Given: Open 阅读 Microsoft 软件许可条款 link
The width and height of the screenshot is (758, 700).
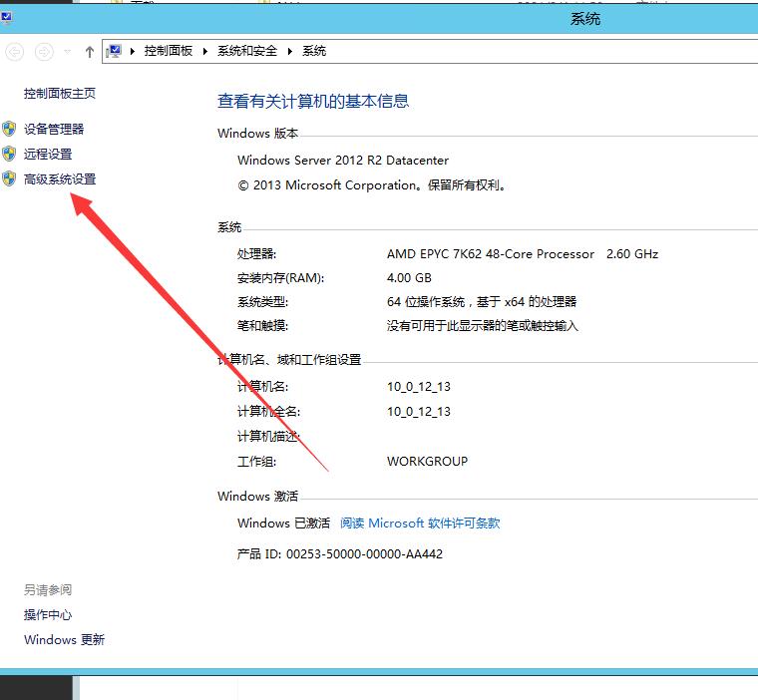Looking at the screenshot, I should [x=420, y=524].
